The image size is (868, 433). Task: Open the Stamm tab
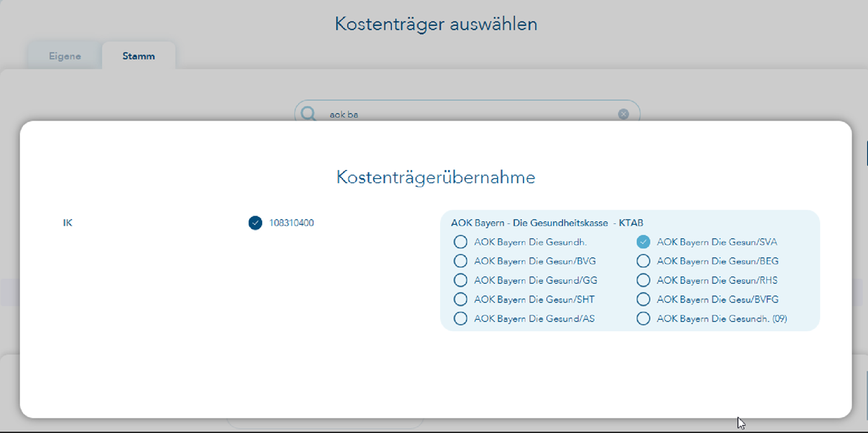click(x=139, y=56)
